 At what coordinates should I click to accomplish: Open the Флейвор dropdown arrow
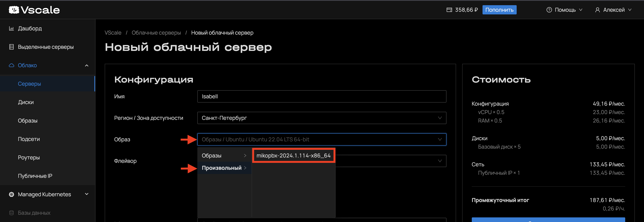pos(440,161)
